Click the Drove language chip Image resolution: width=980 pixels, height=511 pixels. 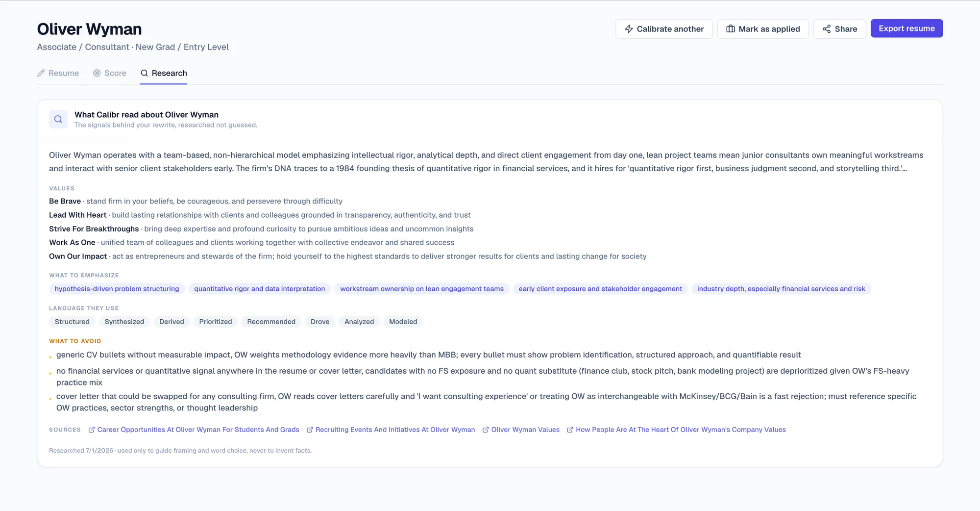point(320,322)
